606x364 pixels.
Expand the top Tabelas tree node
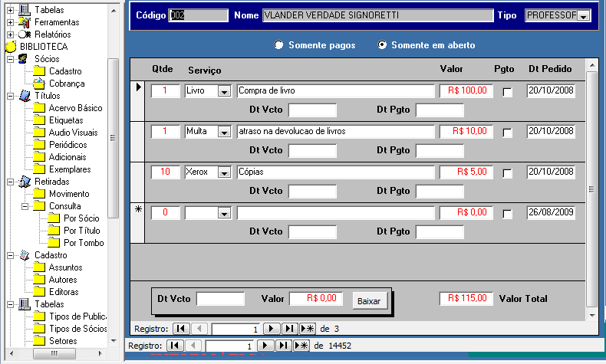pyautogui.click(x=11, y=10)
